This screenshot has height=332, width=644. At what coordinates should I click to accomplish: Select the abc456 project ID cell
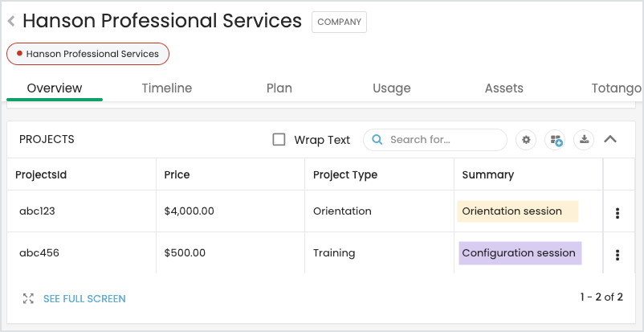(x=81, y=252)
